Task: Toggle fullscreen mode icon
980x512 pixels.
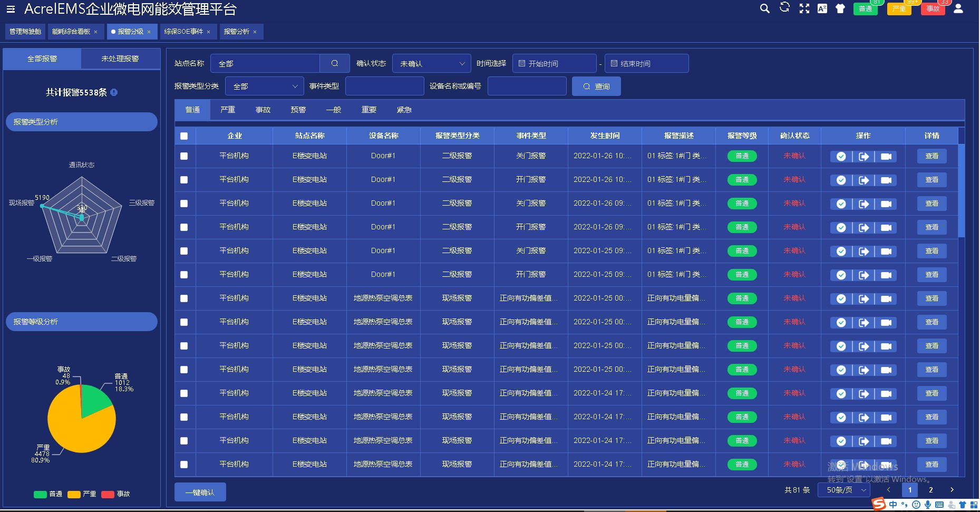Action: coord(804,8)
